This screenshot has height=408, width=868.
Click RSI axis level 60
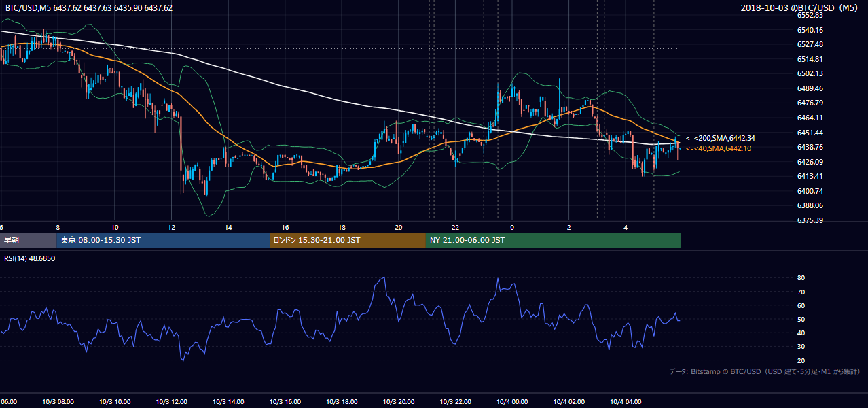[801, 305]
